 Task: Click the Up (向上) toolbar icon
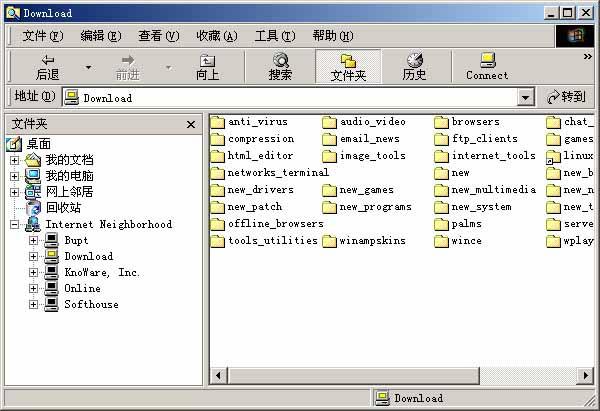click(207, 66)
